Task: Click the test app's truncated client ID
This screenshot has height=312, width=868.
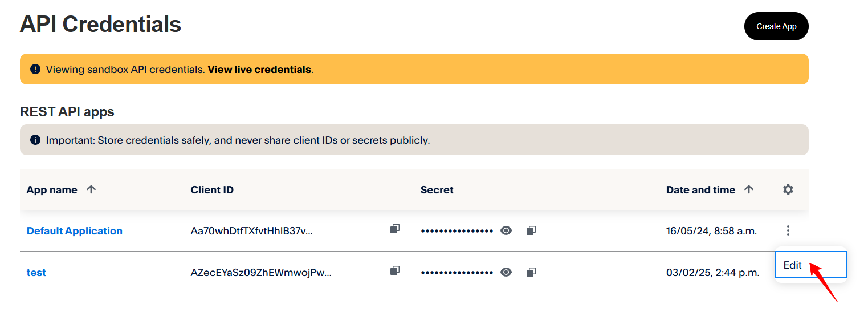Action: click(x=261, y=273)
